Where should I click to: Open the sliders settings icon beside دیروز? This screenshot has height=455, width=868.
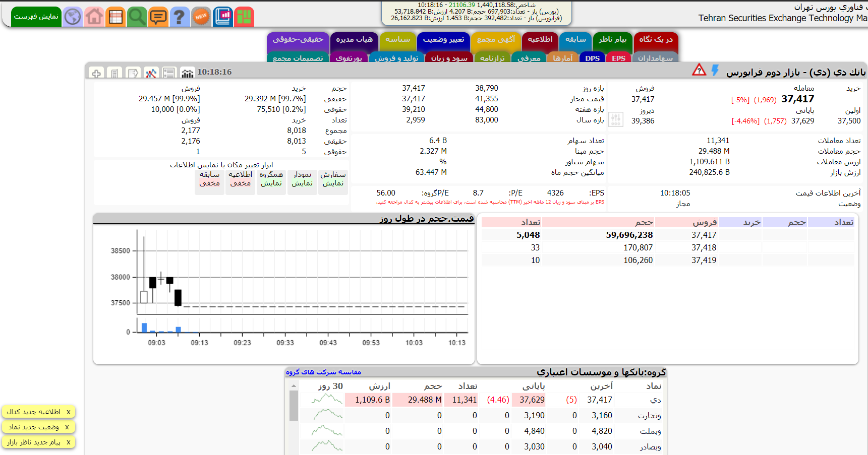pyautogui.click(x=616, y=119)
